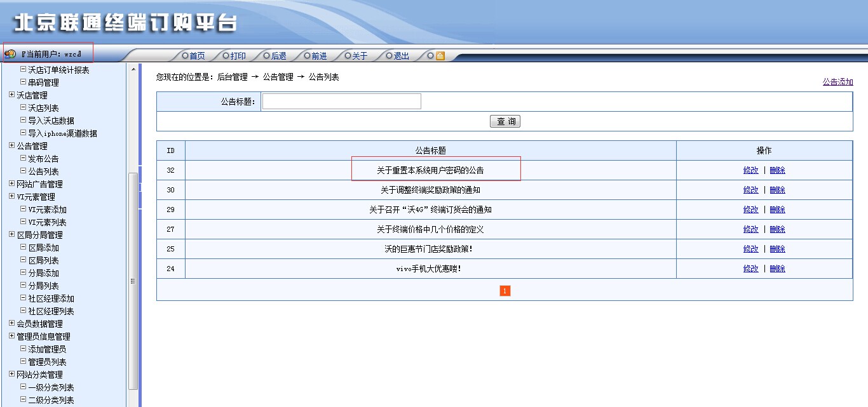Click 删除 for announcement ID 29
This screenshot has height=407, width=868.
pos(777,210)
